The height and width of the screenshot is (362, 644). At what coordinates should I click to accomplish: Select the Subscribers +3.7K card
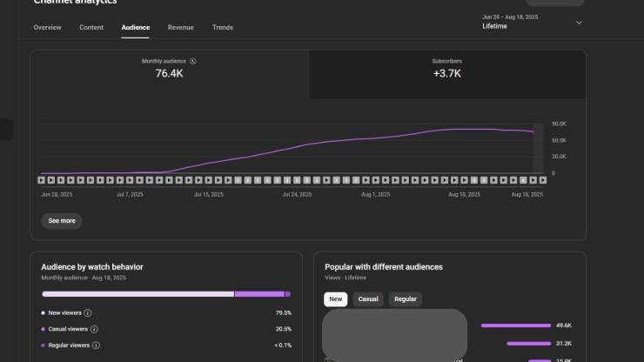pos(446,74)
